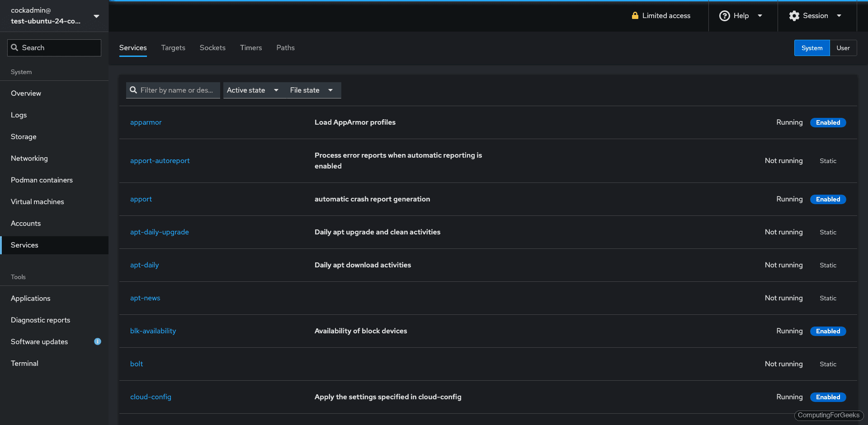Open the Help question mark icon
Image resolution: width=868 pixels, height=425 pixels.
[x=724, y=15]
